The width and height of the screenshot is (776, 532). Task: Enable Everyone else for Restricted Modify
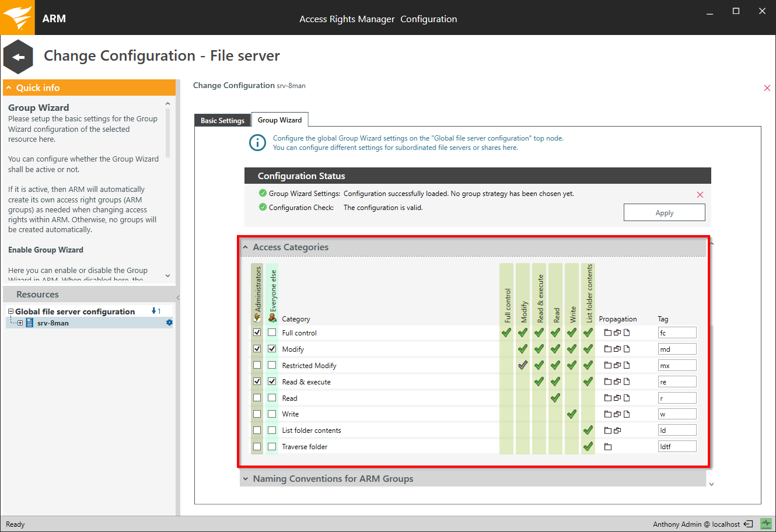[272, 365]
